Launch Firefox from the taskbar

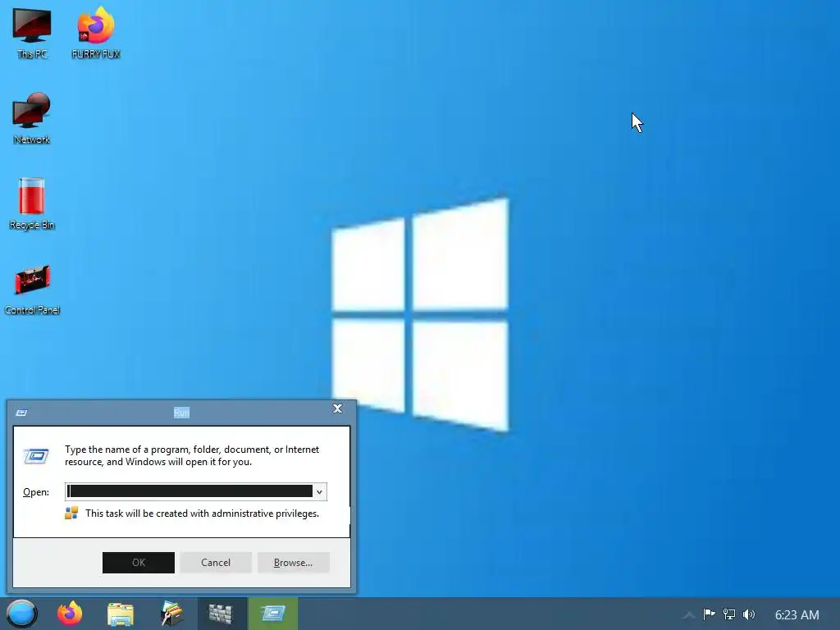pos(71,614)
